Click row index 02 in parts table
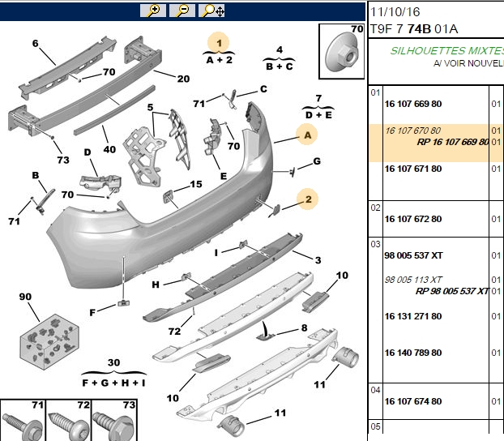 pyautogui.click(x=375, y=208)
